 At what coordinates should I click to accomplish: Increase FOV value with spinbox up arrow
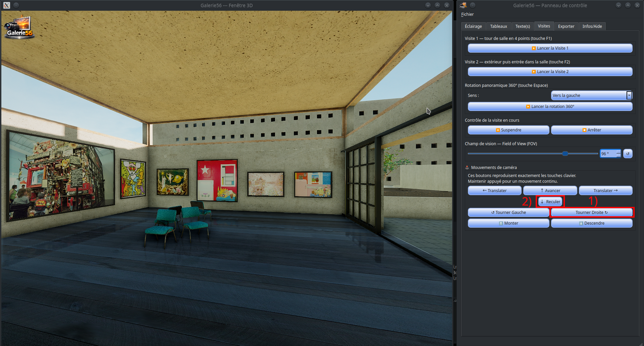[619, 152]
